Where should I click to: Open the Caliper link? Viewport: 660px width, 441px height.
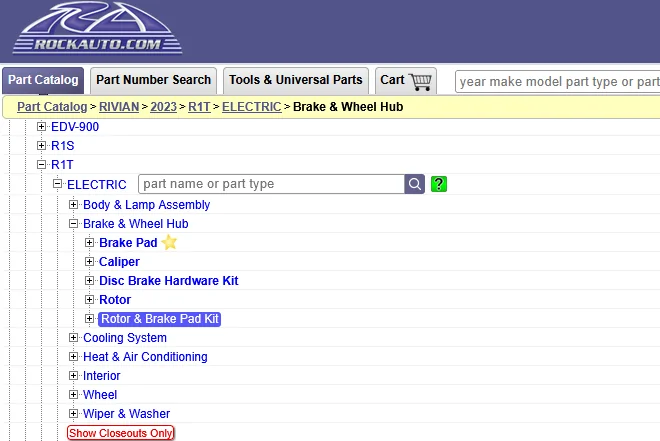coord(119,262)
